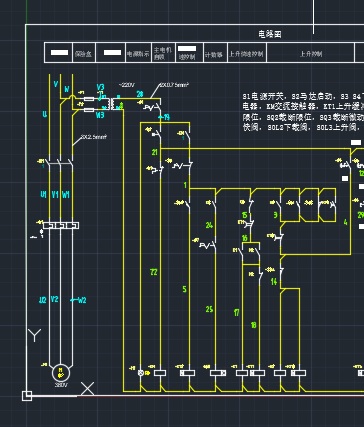Screen dimensions: 364x427
Task: Select wire label W3
Action: (100, 115)
